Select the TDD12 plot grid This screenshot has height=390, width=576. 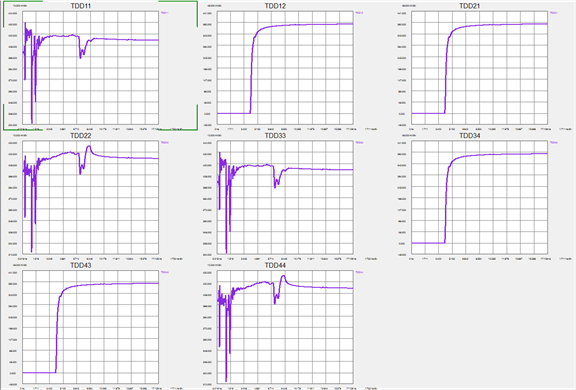[x=285, y=68]
